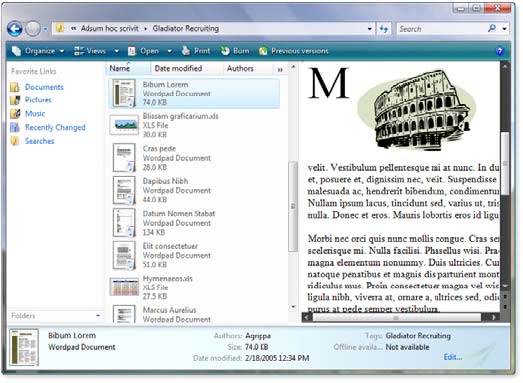
Task: Click the Back navigation arrow
Action: 15,29
